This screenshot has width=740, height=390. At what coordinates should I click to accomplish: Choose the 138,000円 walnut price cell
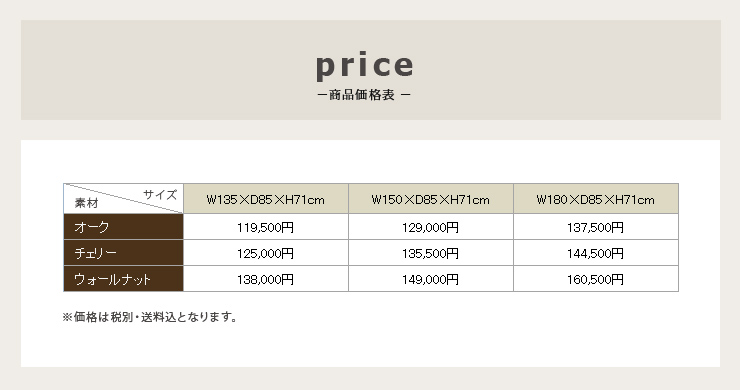[x=266, y=279]
